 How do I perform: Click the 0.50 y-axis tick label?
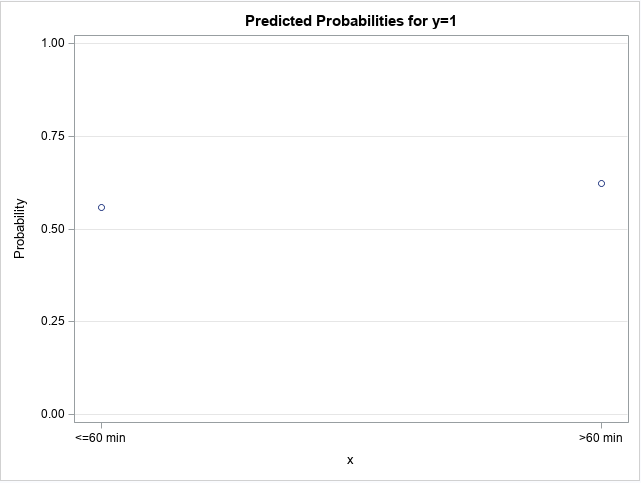pyautogui.click(x=52, y=229)
